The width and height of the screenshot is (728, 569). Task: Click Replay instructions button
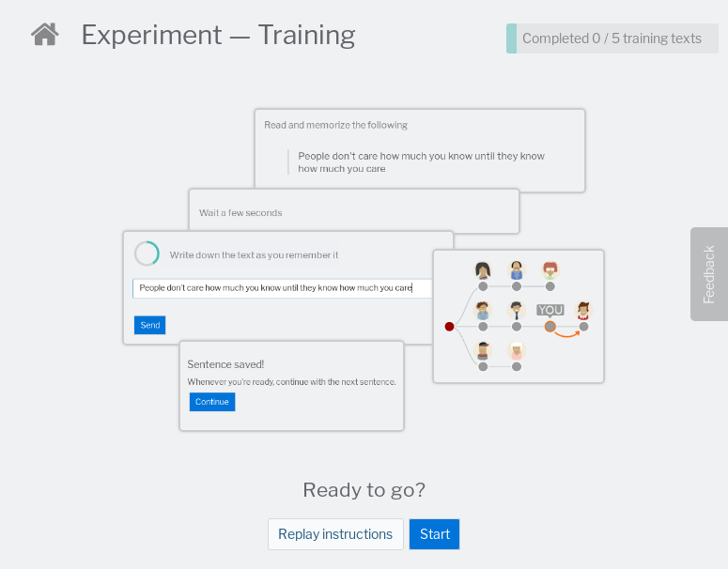click(x=335, y=534)
